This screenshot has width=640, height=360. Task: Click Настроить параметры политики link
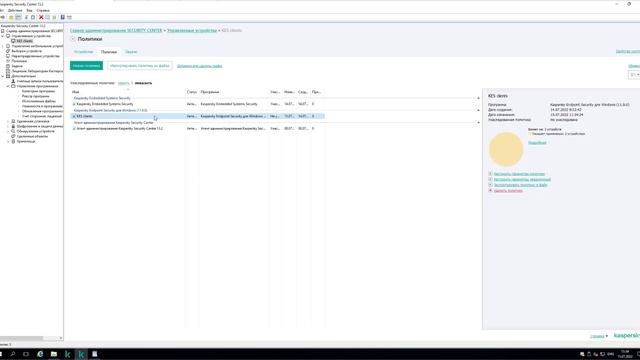(519, 174)
